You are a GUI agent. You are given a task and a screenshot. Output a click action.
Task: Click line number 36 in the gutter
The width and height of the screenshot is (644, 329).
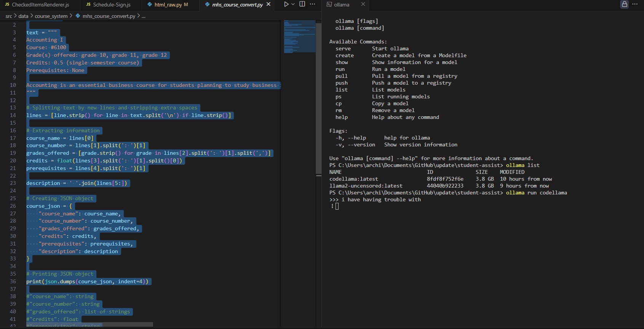(13, 281)
